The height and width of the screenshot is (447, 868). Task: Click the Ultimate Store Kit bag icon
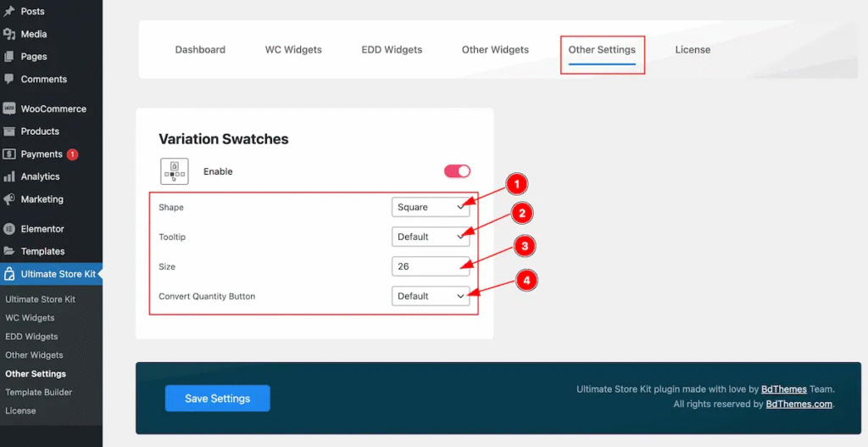8,274
